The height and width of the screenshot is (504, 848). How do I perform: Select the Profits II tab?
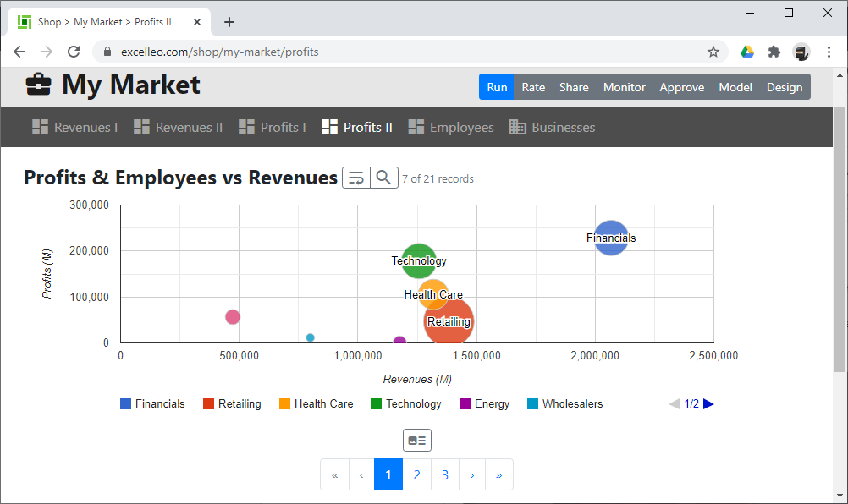(357, 127)
